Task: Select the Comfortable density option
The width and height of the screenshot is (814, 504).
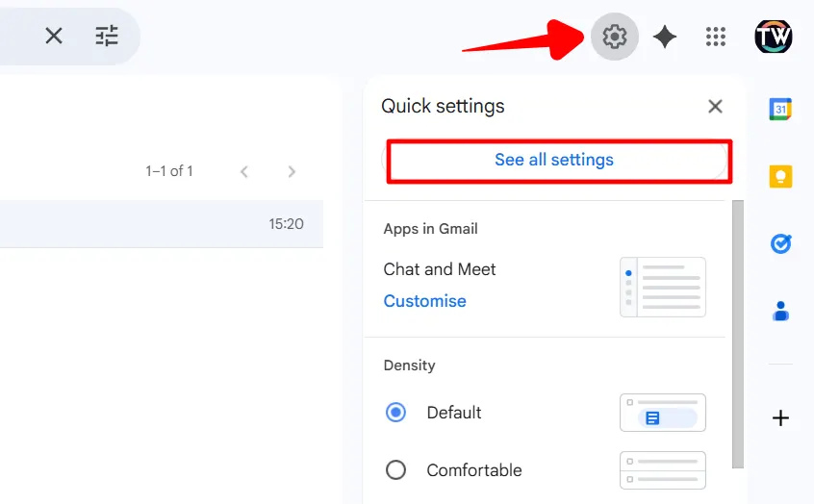Action: pos(395,470)
